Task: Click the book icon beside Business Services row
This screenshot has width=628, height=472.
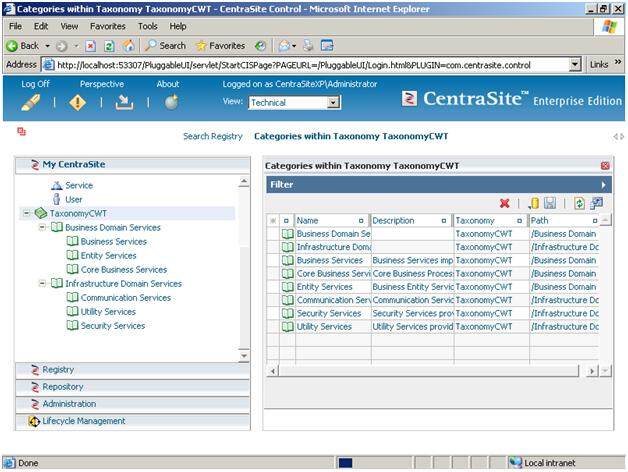Action: click(x=288, y=260)
